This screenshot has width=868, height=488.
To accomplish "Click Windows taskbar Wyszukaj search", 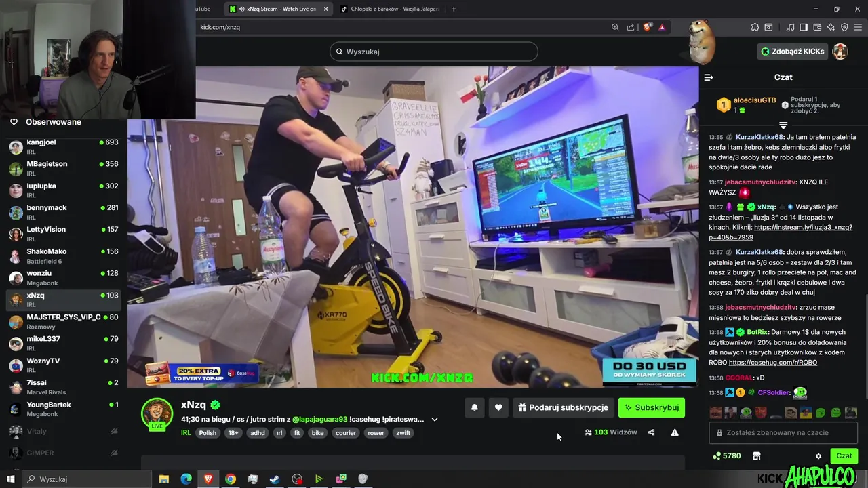I will [87, 479].
